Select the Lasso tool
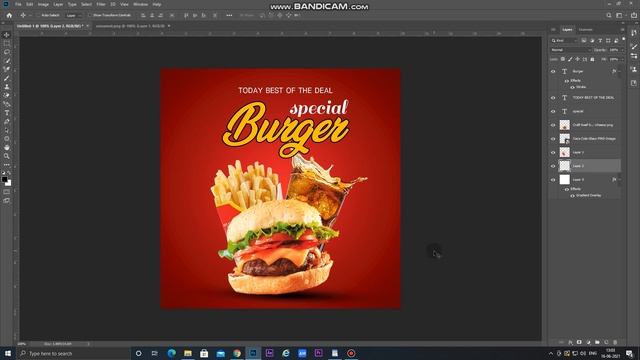640x360 pixels. 7,52
